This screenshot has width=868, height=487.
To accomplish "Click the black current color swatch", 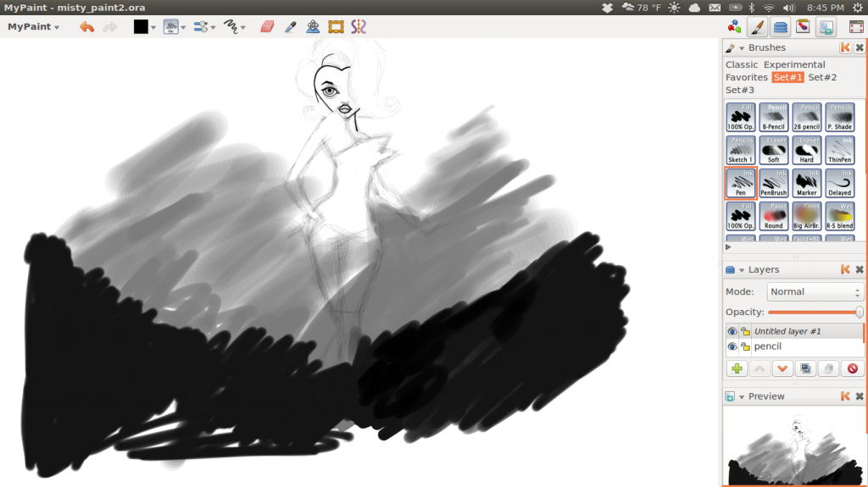I will (x=141, y=26).
